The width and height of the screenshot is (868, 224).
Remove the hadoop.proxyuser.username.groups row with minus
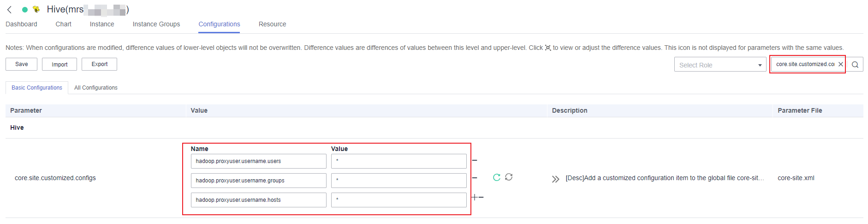[x=475, y=178]
